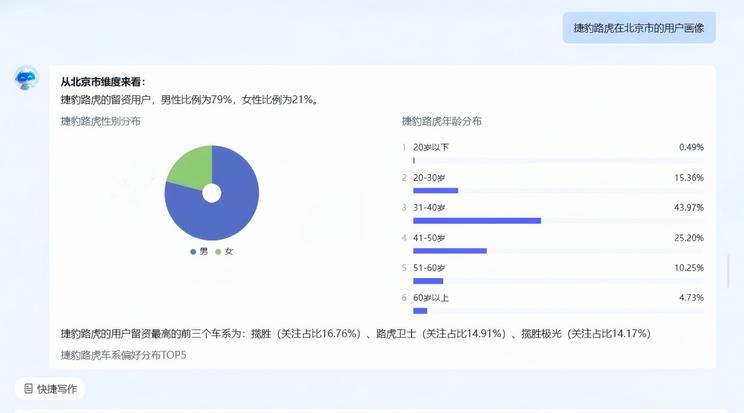The image size is (744, 413).
Task: Click the 从北京市维度来看 heading text
Action: [102, 82]
